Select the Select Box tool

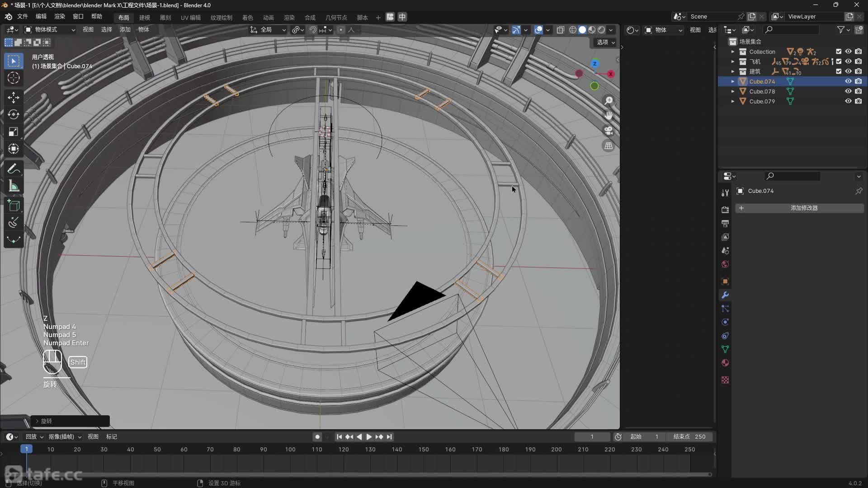(x=14, y=61)
